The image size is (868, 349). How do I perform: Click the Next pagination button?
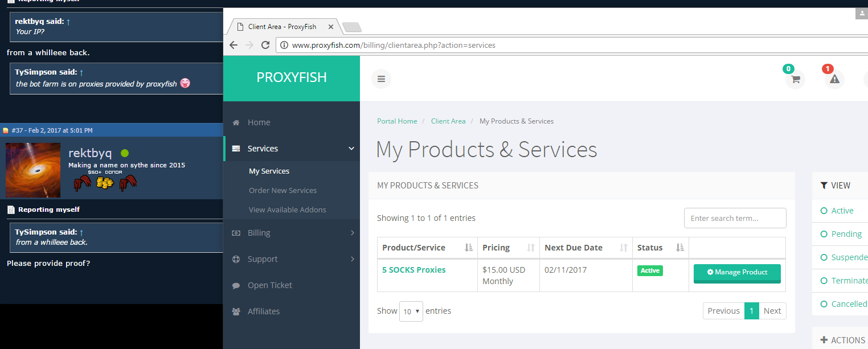772,311
